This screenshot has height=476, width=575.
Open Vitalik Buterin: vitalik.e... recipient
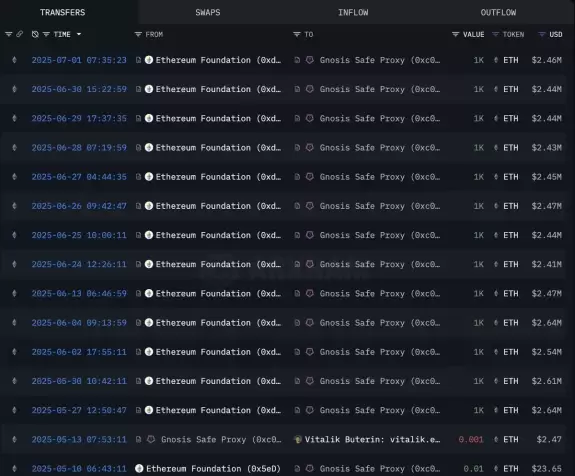click(x=373, y=439)
